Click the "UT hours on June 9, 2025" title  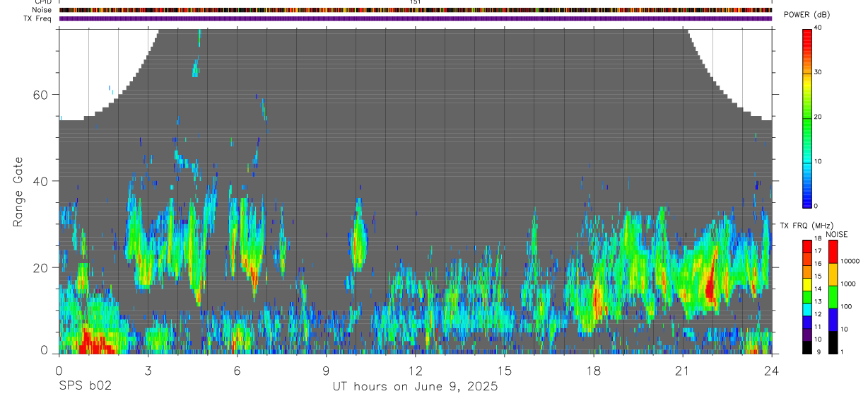coord(416,387)
